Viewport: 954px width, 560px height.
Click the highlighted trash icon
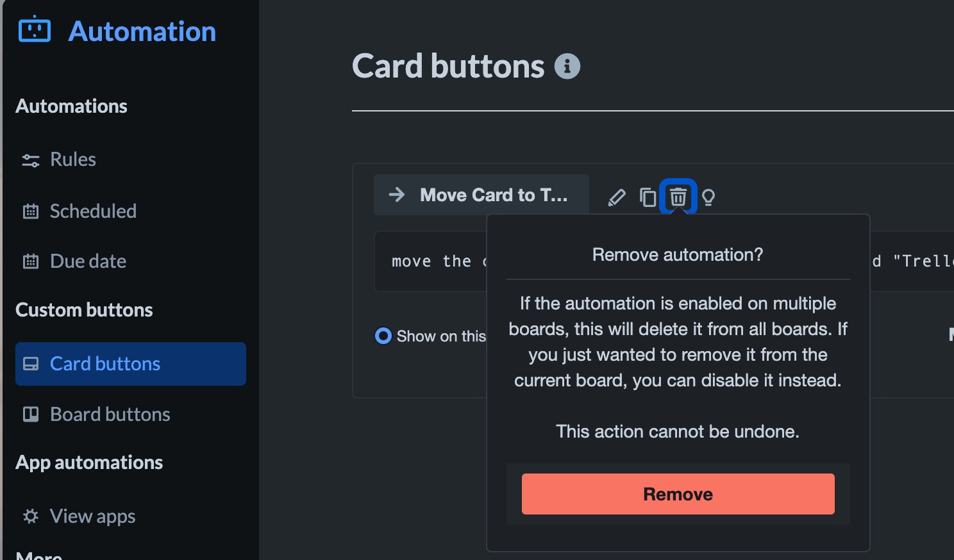click(678, 196)
